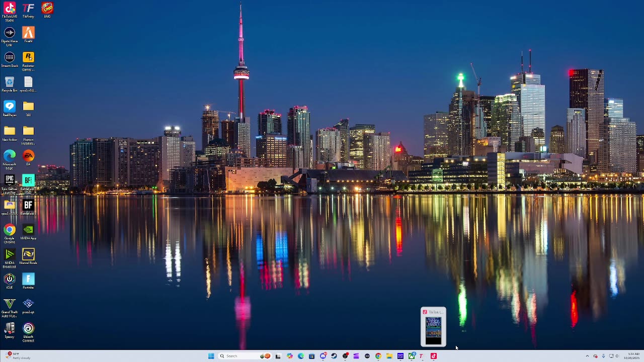Image resolution: width=644 pixels, height=362 pixels.
Task: Select the Epic Games Launcher desktop icon
Action: pos(10,185)
